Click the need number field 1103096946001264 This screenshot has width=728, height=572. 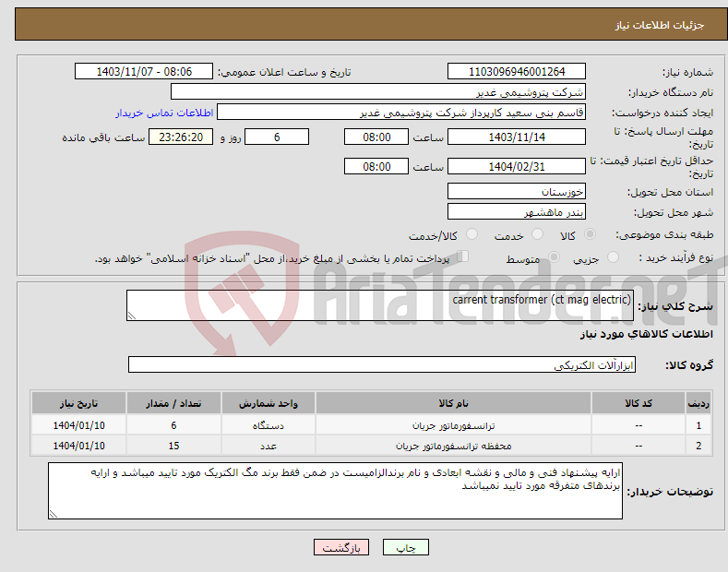(517, 72)
